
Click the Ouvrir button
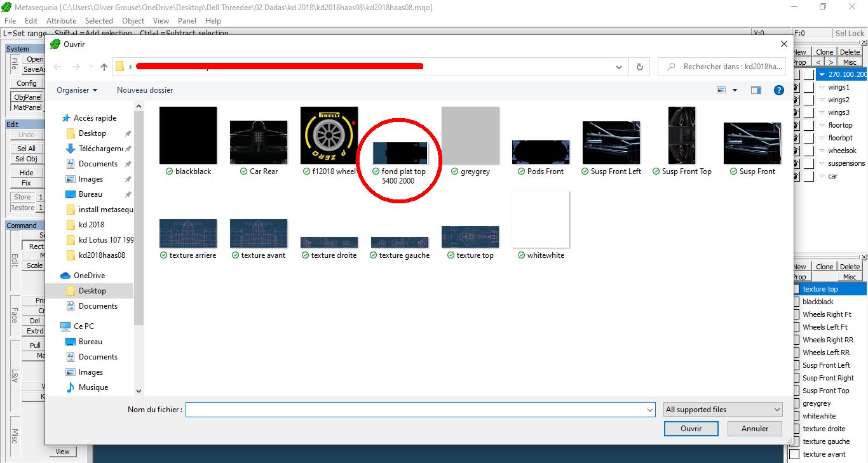point(691,429)
